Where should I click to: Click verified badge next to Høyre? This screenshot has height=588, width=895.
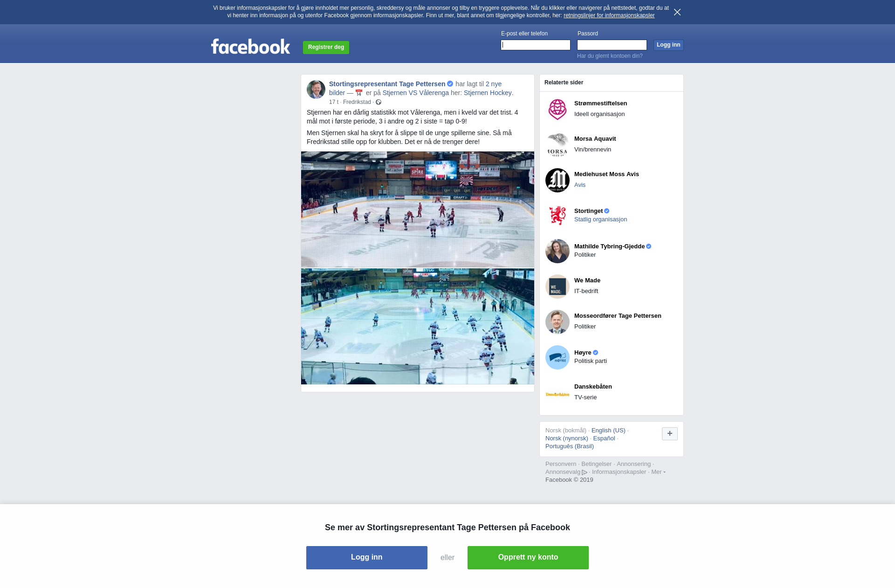(596, 353)
